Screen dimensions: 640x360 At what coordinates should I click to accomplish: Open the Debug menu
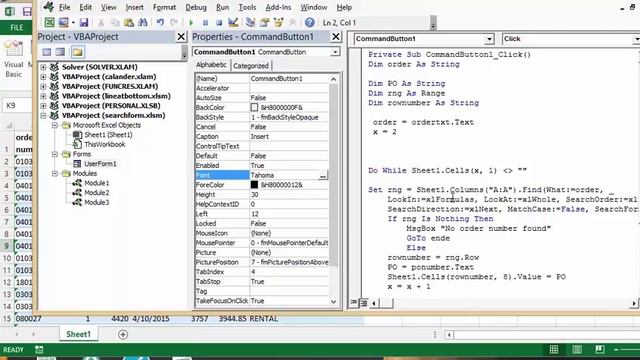[x=196, y=7]
